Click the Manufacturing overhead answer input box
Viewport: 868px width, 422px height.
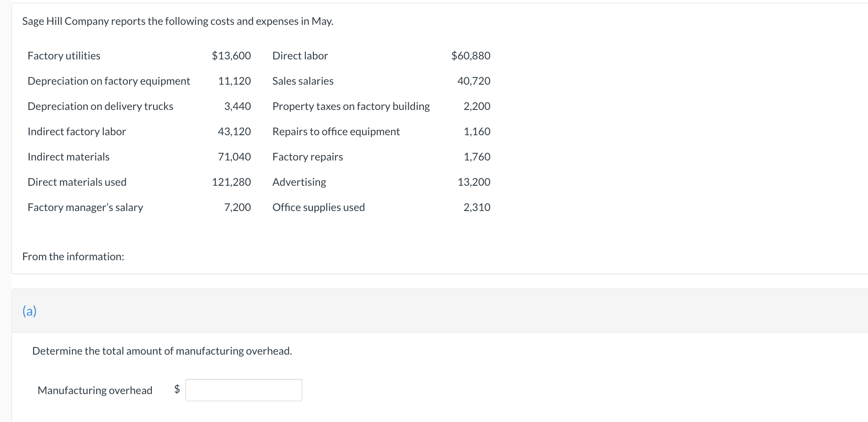tap(244, 390)
